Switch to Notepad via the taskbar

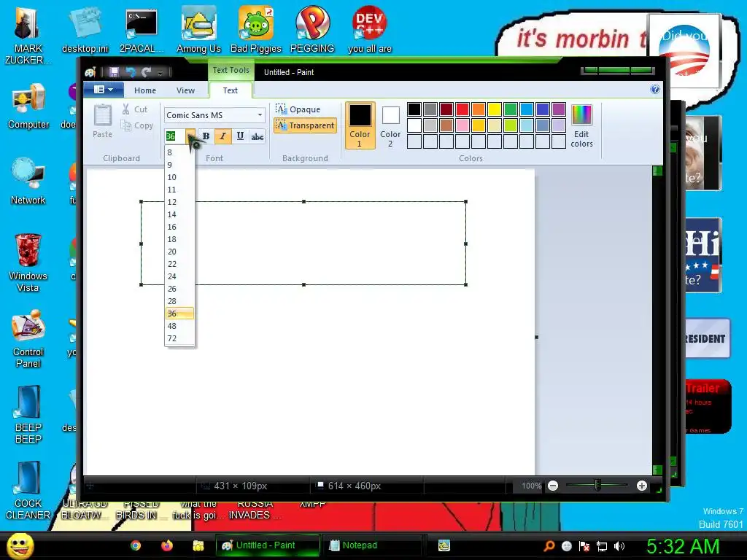coord(373,545)
